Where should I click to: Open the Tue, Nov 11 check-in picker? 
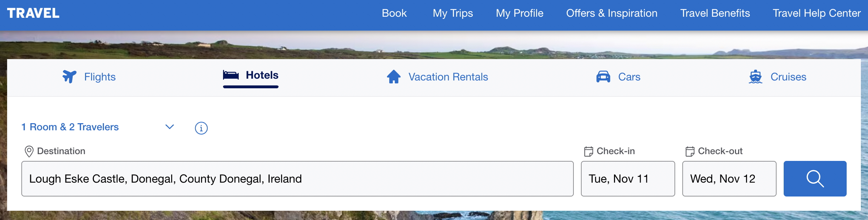pos(628,179)
